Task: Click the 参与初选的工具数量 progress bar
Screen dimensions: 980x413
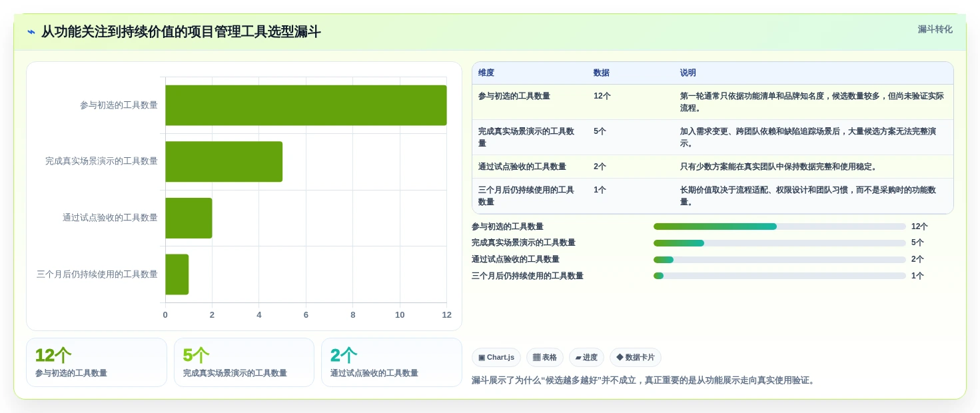Action: 779,226
